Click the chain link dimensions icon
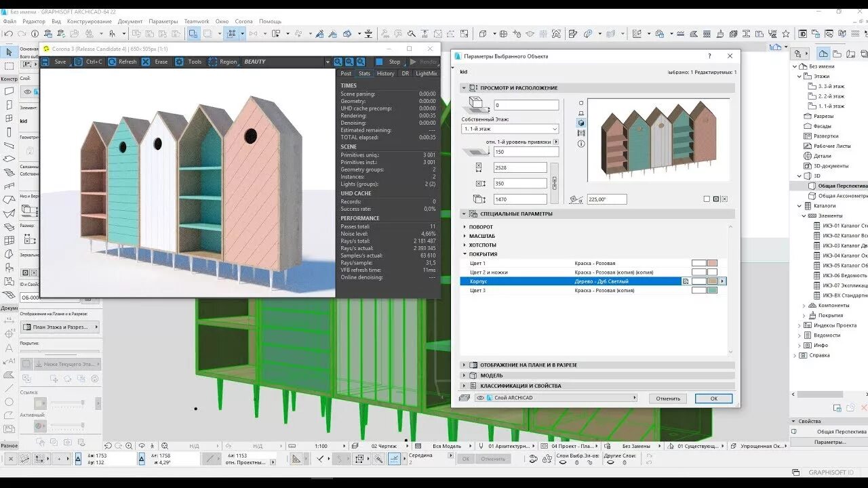 (x=555, y=182)
